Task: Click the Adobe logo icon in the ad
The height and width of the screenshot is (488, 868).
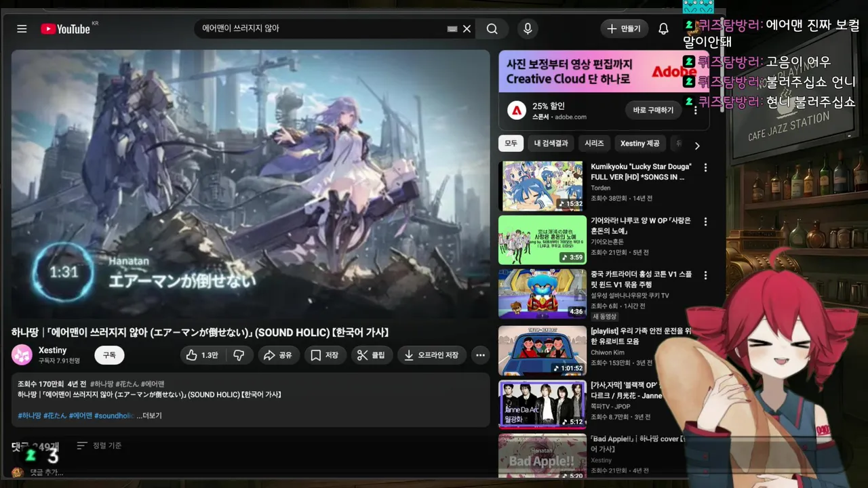Action: [x=517, y=110]
